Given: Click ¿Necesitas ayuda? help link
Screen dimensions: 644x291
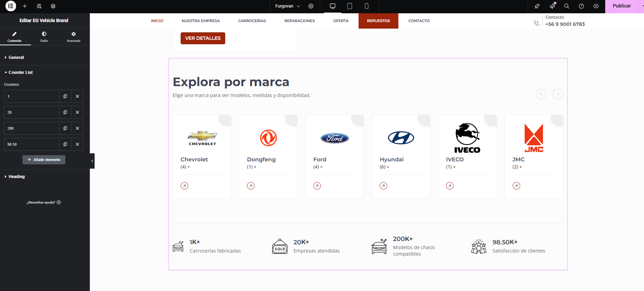Looking at the screenshot, I should pos(44,203).
